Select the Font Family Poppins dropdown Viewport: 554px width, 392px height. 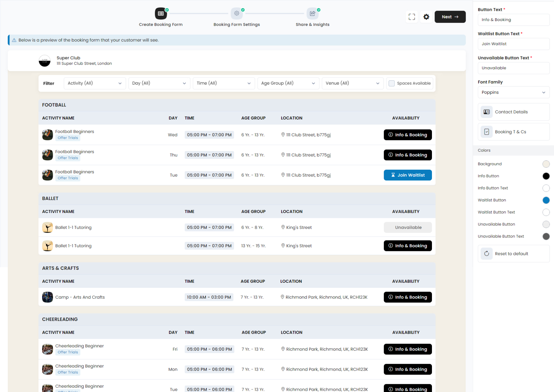pyautogui.click(x=512, y=92)
